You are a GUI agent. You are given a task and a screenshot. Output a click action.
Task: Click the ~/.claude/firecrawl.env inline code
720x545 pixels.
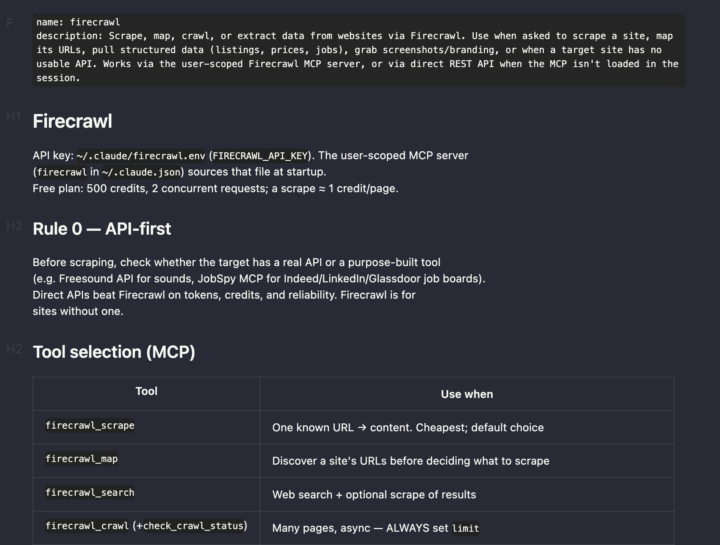click(x=141, y=156)
